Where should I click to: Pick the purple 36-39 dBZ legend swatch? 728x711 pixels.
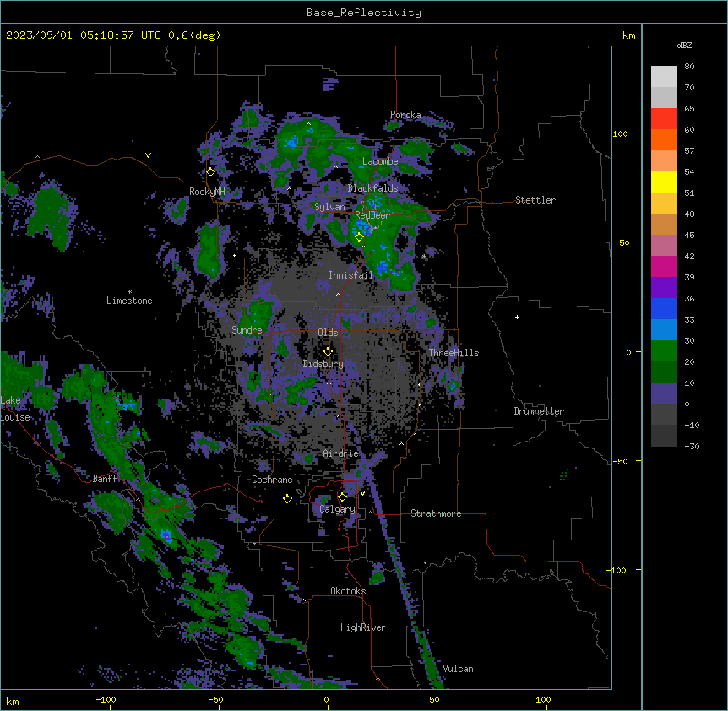(x=664, y=288)
